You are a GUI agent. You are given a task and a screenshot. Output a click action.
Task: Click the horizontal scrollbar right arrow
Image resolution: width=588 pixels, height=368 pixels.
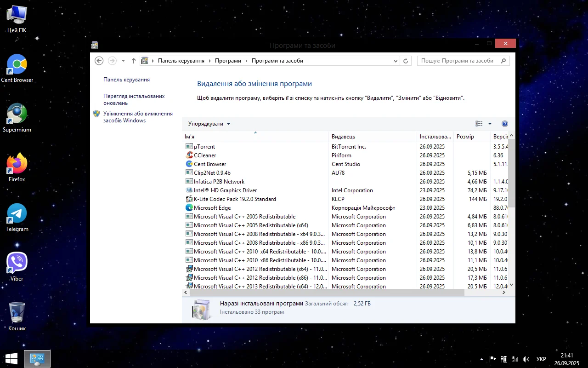tap(504, 293)
